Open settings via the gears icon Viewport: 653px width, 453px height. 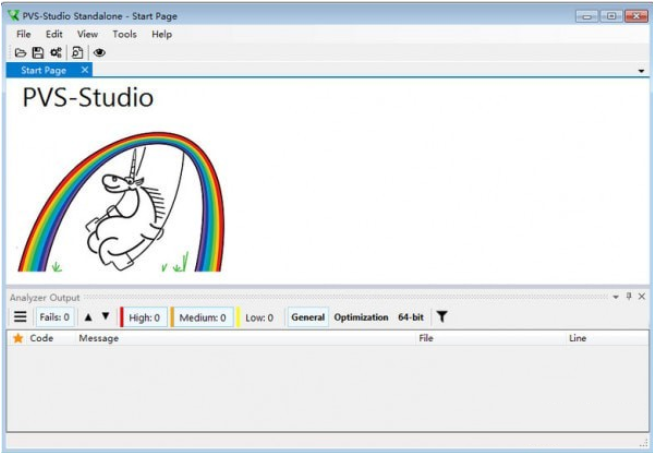click(x=56, y=52)
